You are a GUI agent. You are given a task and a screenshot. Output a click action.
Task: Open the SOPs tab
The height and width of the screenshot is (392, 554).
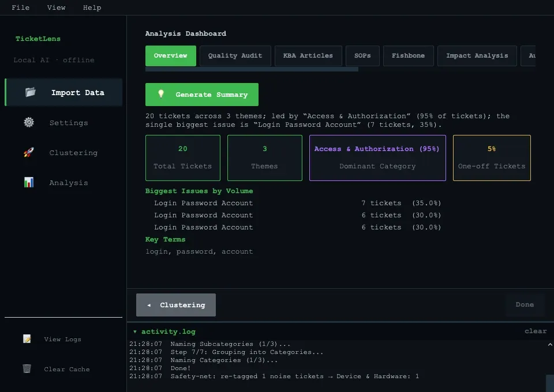coord(362,56)
